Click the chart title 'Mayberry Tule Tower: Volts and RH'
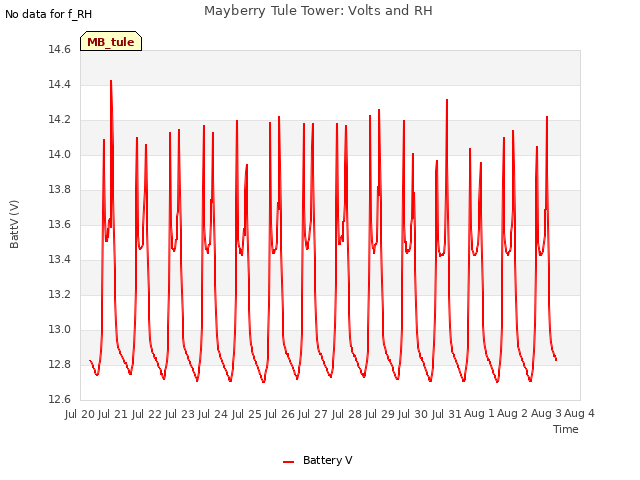The image size is (640, 480). click(318, 11)
